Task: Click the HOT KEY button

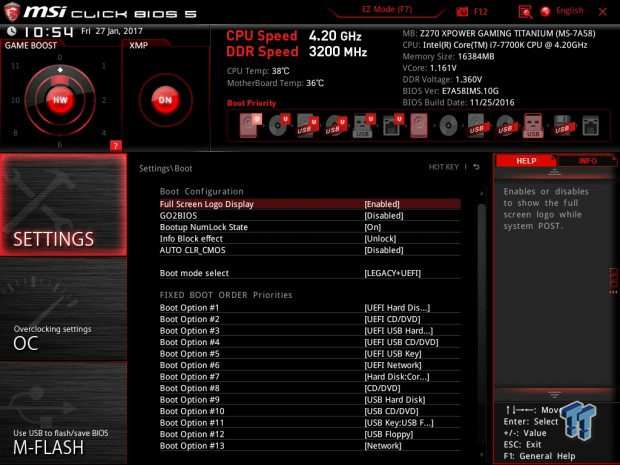Action: click(444, 167)
